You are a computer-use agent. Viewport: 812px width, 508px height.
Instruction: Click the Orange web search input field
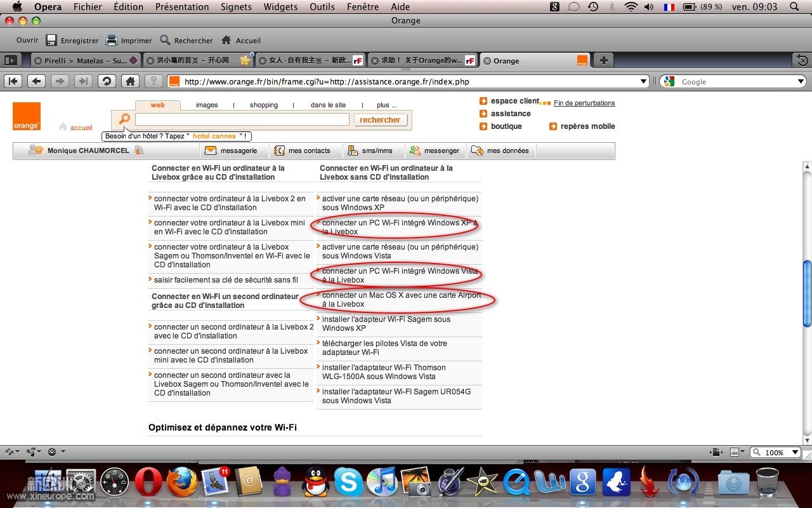click(x=242, y=119)
